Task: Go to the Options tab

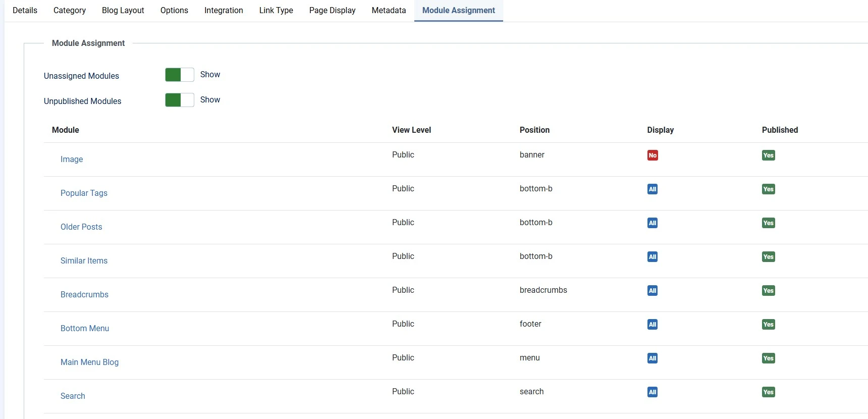Action: point(174,11)
